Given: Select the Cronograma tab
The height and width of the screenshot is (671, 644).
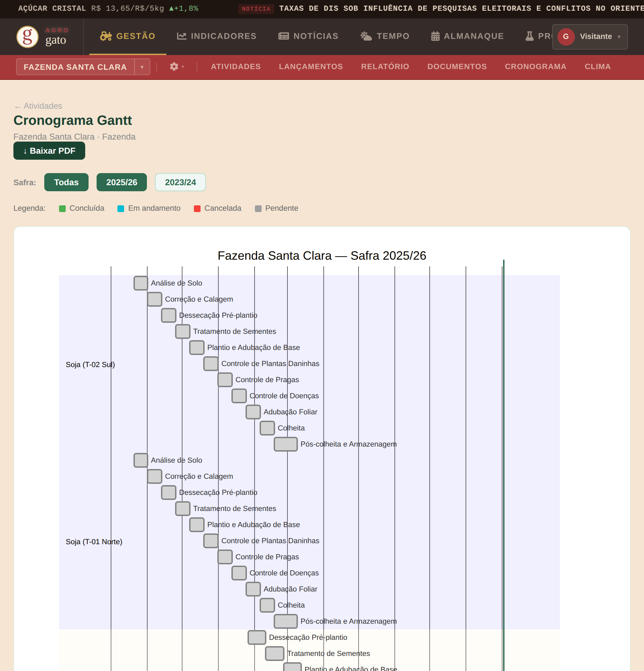Looking at the screenshot, I should [536, 66].
